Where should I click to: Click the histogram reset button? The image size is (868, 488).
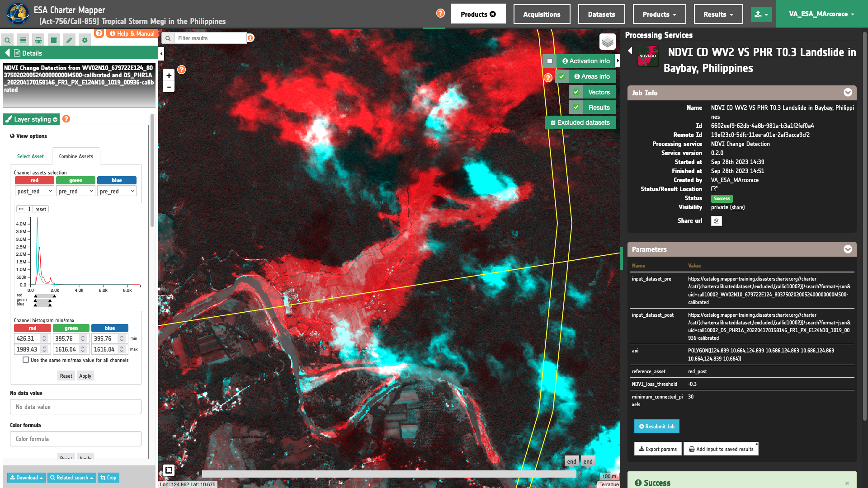pos(41,209)
